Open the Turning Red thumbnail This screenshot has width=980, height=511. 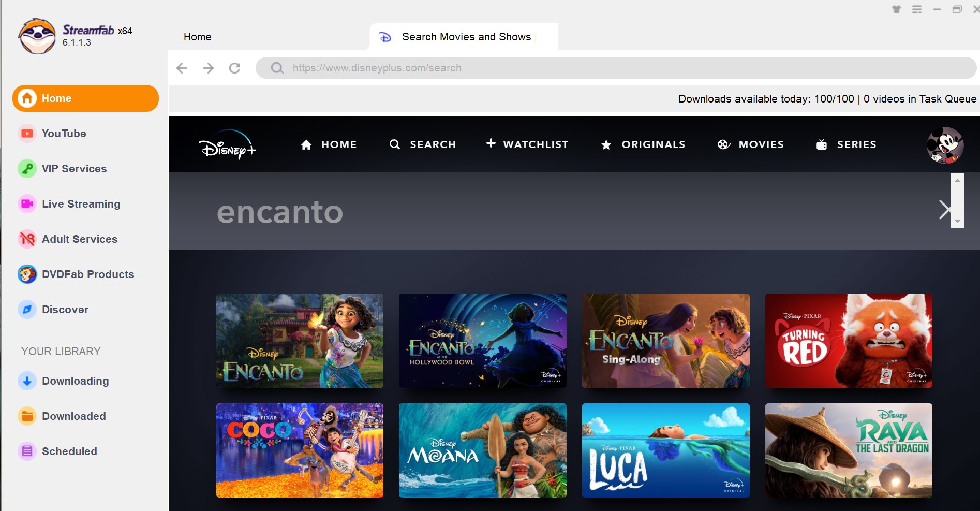click(849, 341)
